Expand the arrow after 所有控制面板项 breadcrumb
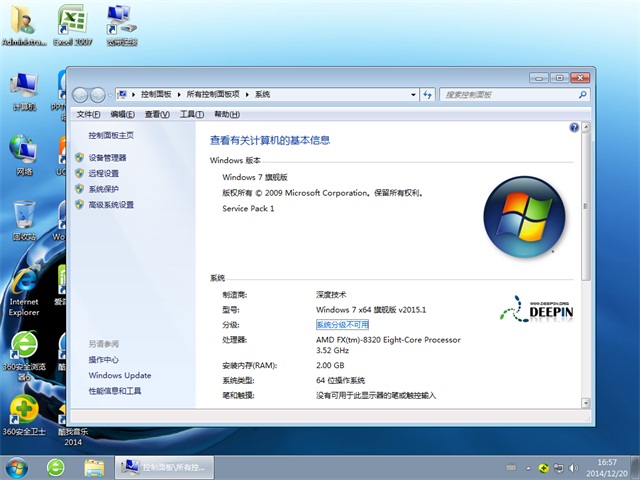640x480 pixels. (247, 95)
